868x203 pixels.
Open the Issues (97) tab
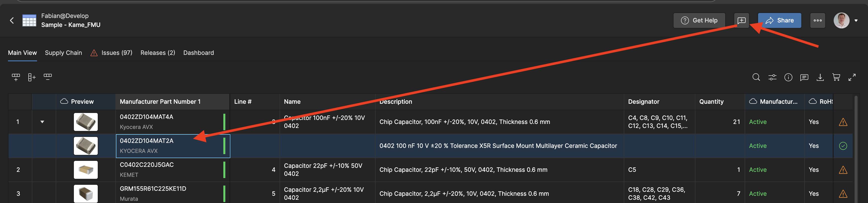coord(117,53)
